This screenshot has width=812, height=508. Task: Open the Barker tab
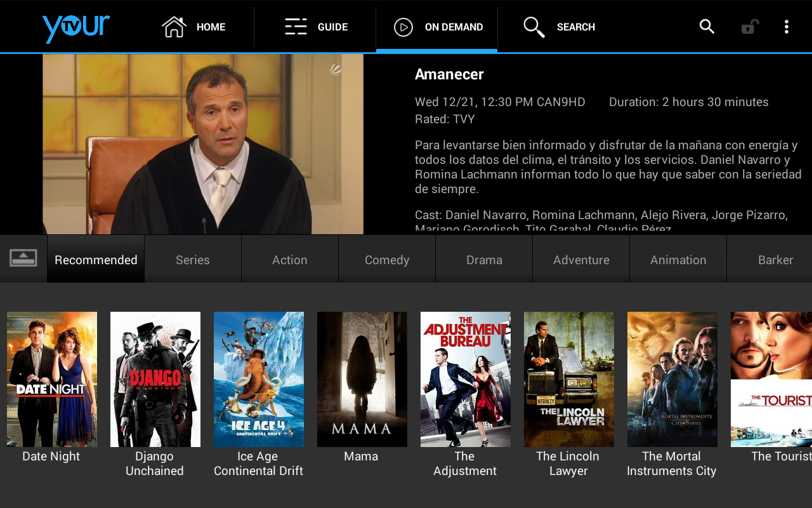click(769, 259)
